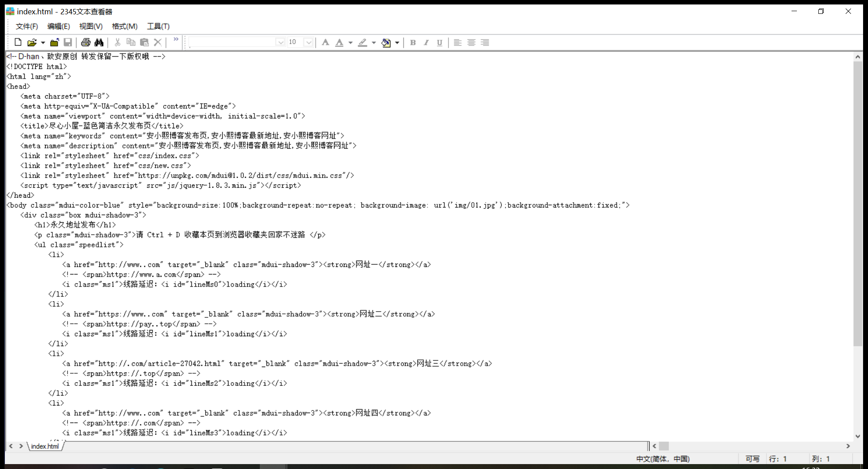The width and height of the screenshot is (868, 469).
Task: Click the 可写 status indicator
Action: click(x=752, y=459)
